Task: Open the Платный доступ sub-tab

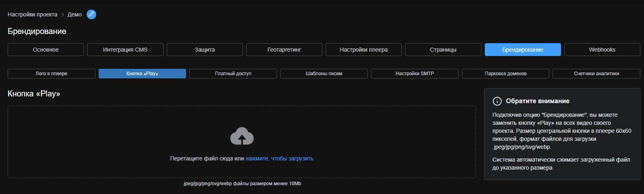Action: tap(233, 74)
